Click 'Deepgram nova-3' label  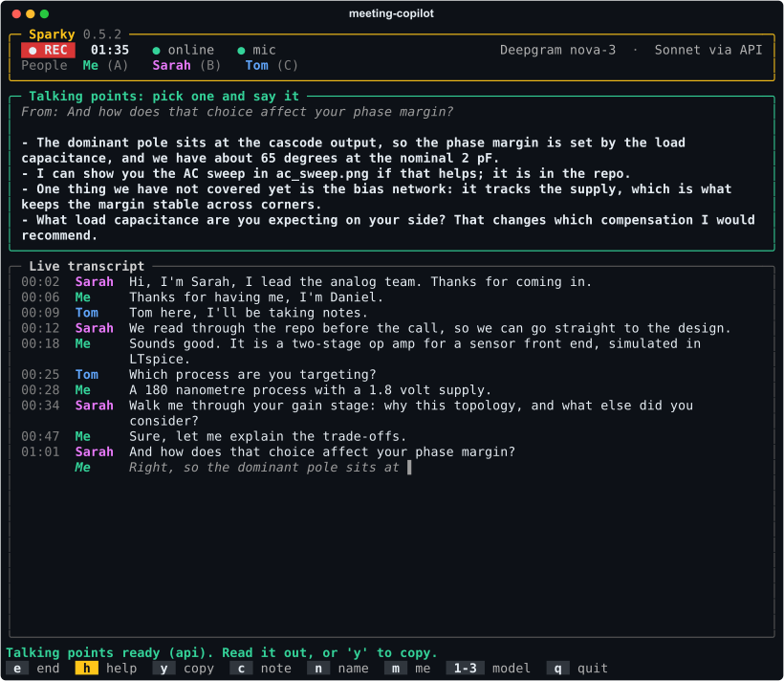click(x=558, y=50)
